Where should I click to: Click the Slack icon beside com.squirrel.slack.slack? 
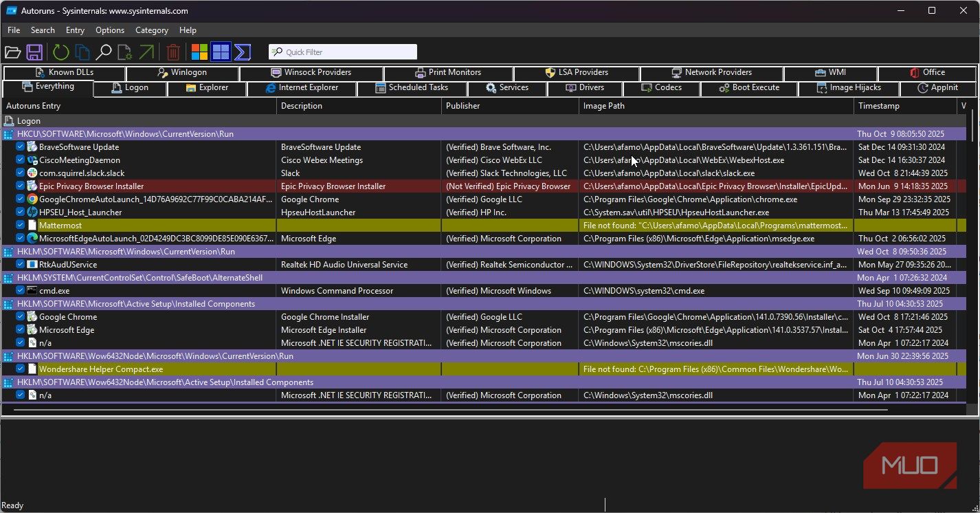(x=32, y=173)
